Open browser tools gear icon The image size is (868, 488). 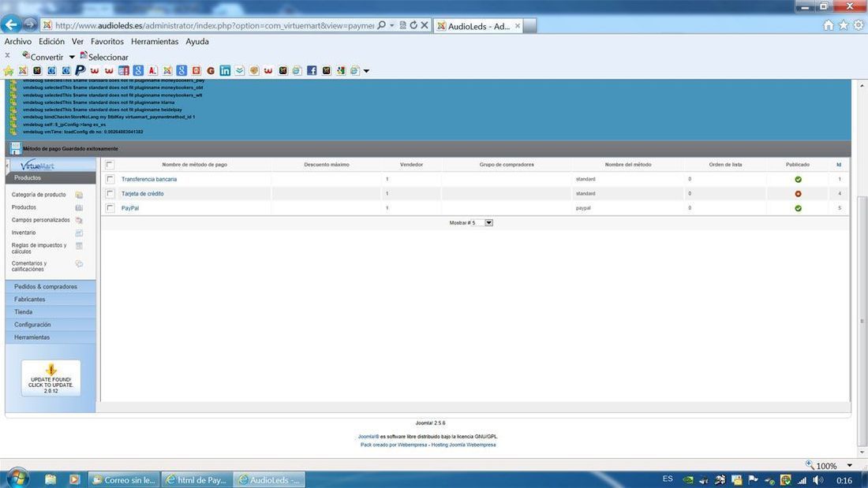[x=858, y=25]
